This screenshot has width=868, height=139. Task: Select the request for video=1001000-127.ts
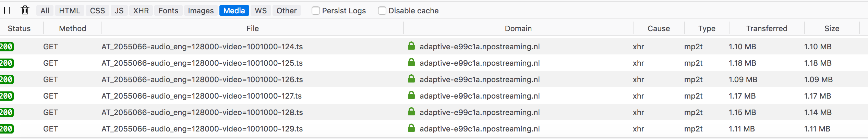pos(434,96)
